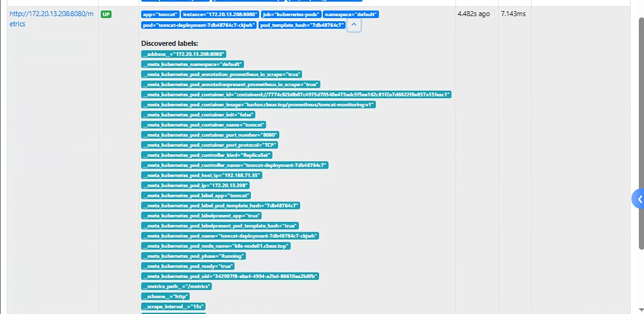The image size is (644, 314).
Task: Click the pod_label_pod_template_hash label
Action: 221,206
